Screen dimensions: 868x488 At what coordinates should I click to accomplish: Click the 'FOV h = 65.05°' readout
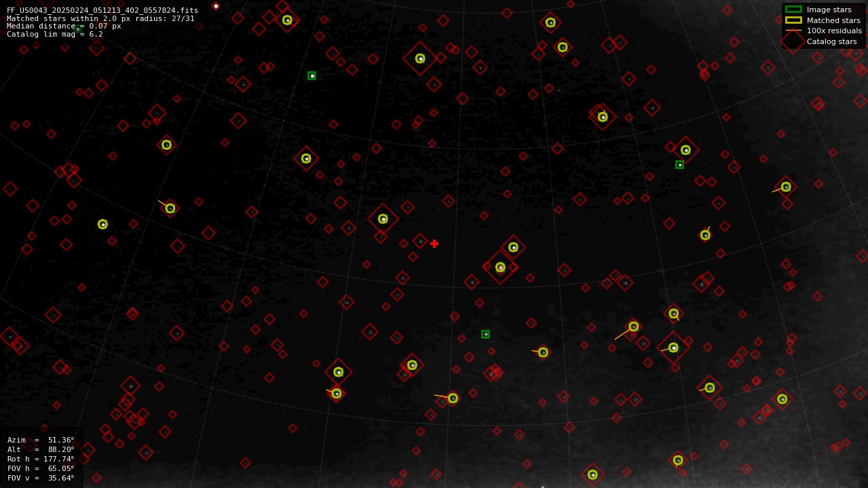41,468
